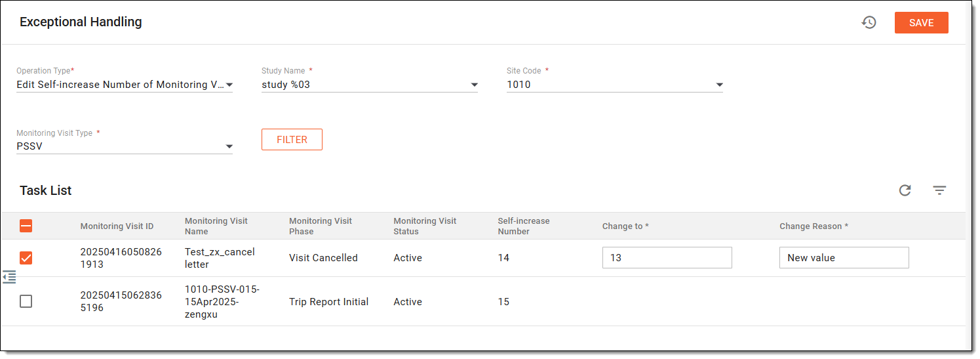Click the Trip Report Initial phase cell
Screen dimensions: 980x359
328,302
